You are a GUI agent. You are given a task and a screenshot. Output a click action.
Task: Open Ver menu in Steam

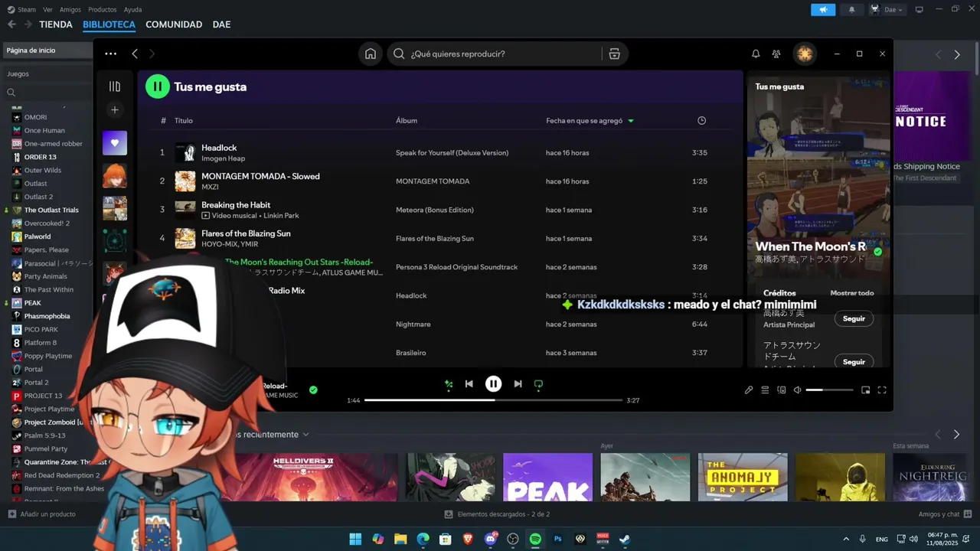47,9
